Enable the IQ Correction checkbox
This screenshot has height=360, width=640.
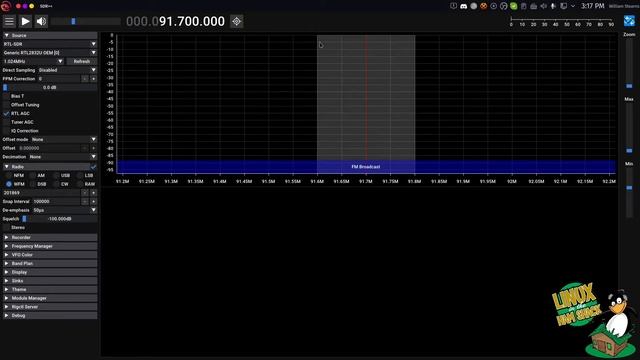6,131
